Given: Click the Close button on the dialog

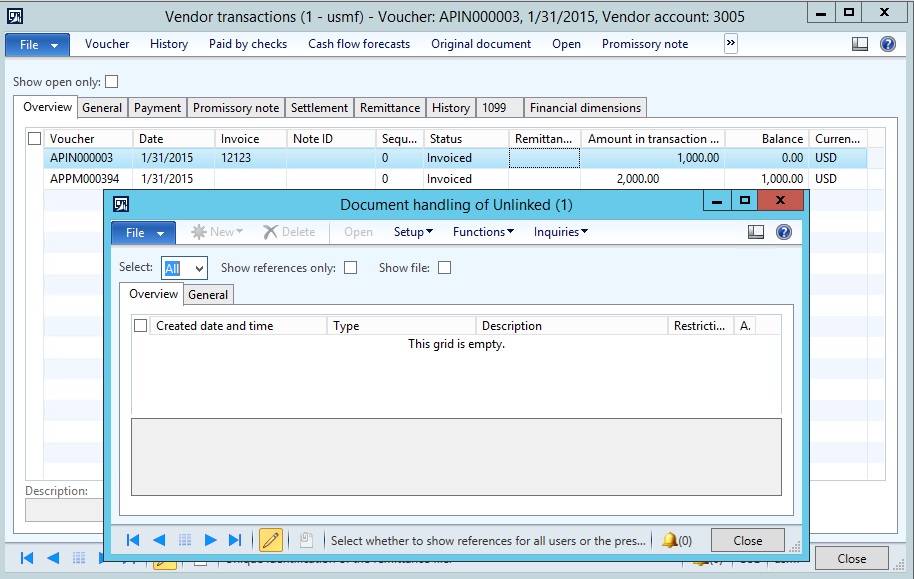Looking at the screenshot, I should pos(747,539).
